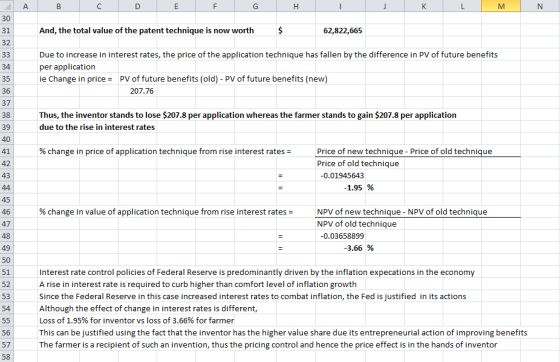Select cell with -0.01945643

342,176
